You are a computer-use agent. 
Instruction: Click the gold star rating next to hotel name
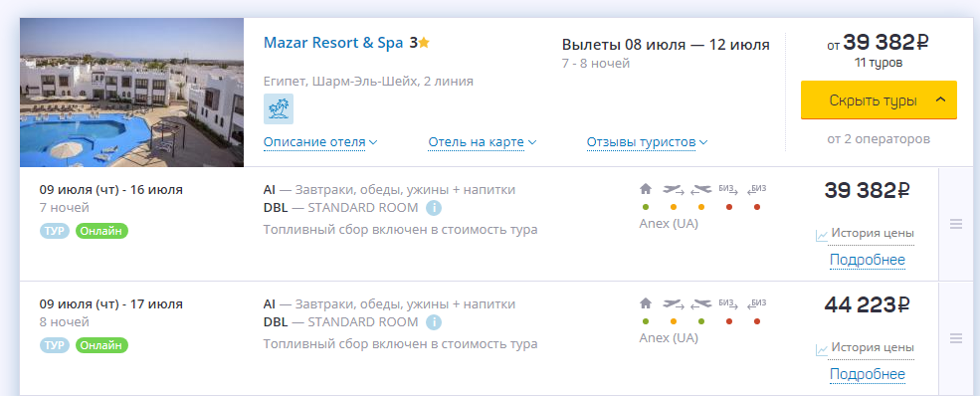click(x=425, y=43)
